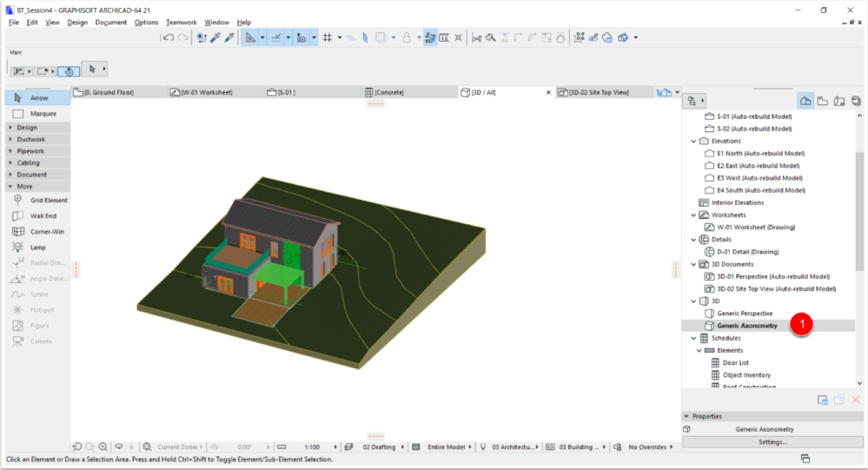Open the Teamwork menu
This screenshot has width=868, height=470.
tap(181, 22)
